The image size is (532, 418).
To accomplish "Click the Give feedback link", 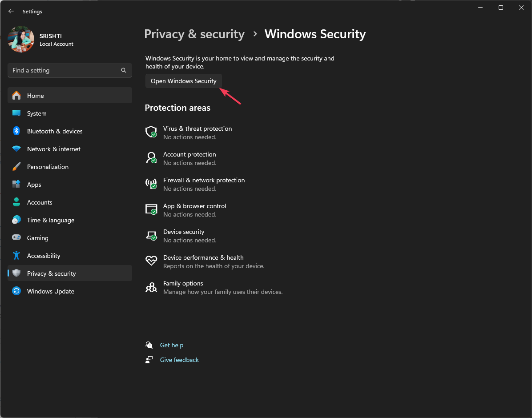I will [x=179, y=359].
